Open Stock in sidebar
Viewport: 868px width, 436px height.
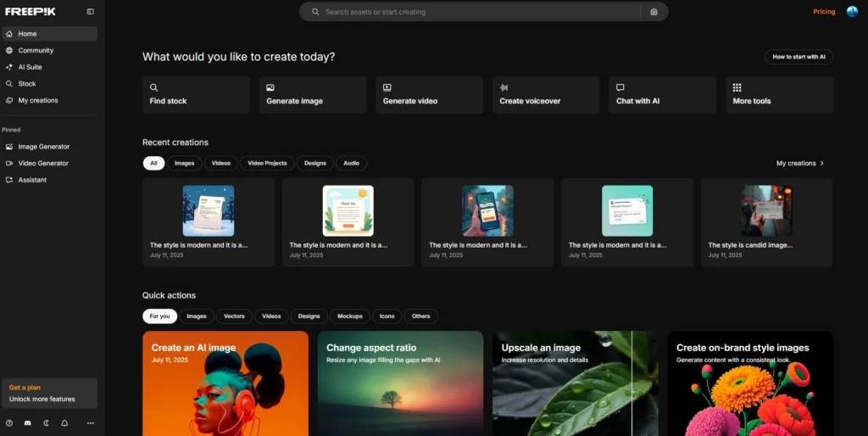pyautogui.click(x=50, y=84)
